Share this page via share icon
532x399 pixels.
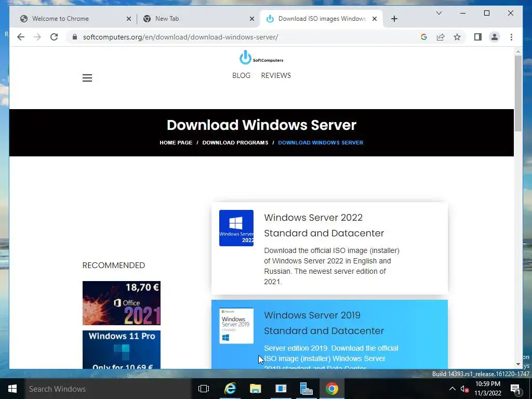(441, 37)
